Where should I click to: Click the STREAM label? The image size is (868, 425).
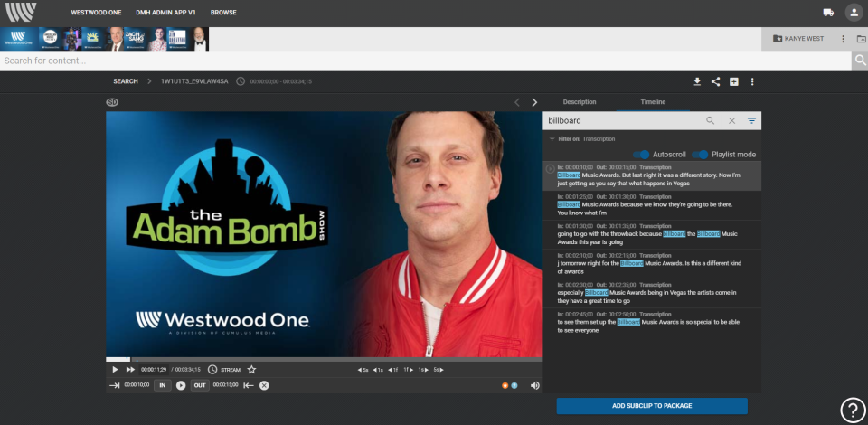tap(231, 370)
